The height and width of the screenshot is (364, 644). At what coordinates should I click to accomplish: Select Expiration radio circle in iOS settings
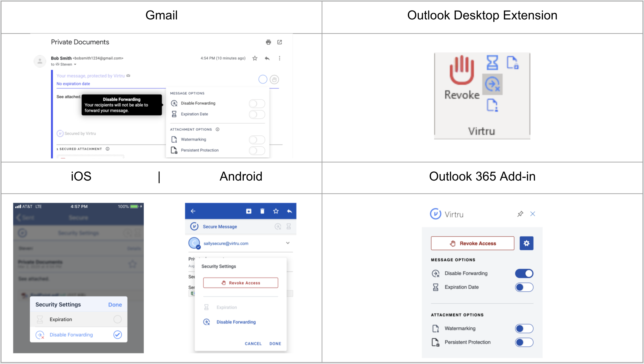point(118,319)
